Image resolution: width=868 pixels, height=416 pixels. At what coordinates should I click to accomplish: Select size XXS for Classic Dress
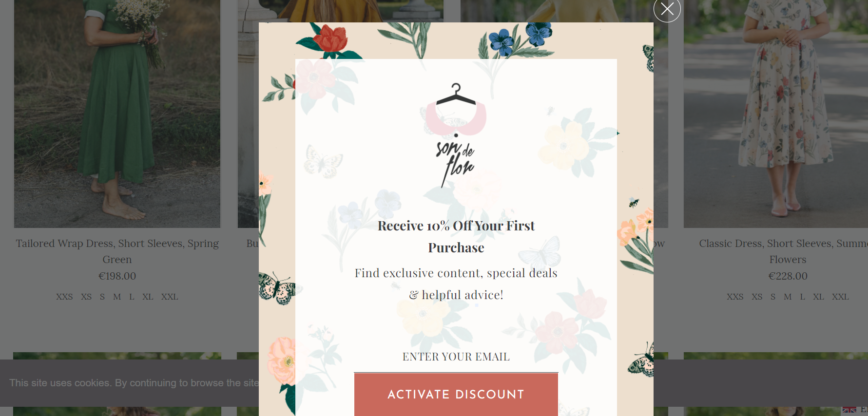coord(735,297)
